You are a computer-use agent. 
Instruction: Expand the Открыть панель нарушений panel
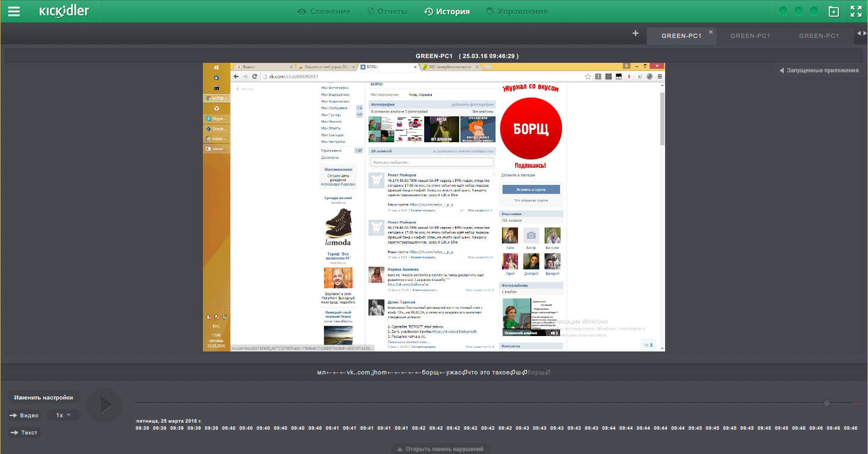click(440, 449)
